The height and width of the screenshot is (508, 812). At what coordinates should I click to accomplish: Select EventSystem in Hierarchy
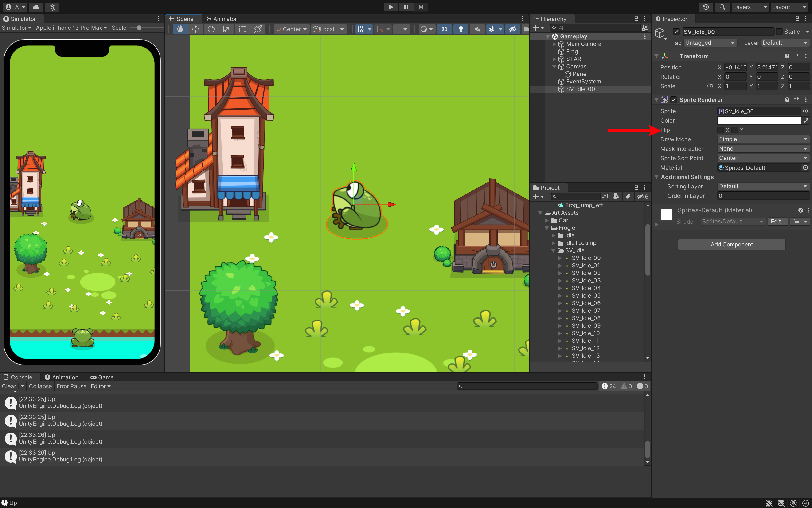click(583, 82)
